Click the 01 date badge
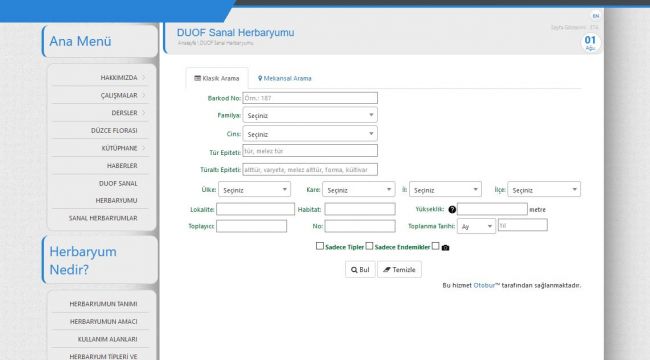Viewport: 650px width, 360px height. click(x=590, y=42)
